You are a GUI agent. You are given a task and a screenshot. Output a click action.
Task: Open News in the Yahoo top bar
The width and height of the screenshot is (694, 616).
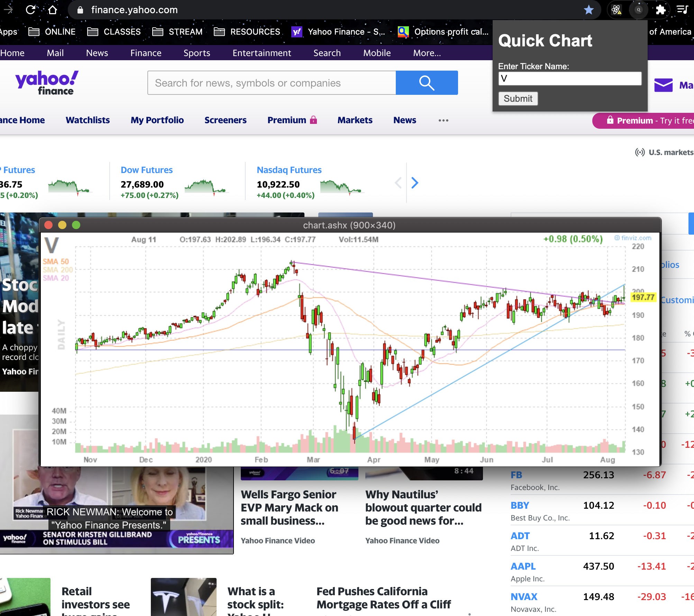pos(97,53)
